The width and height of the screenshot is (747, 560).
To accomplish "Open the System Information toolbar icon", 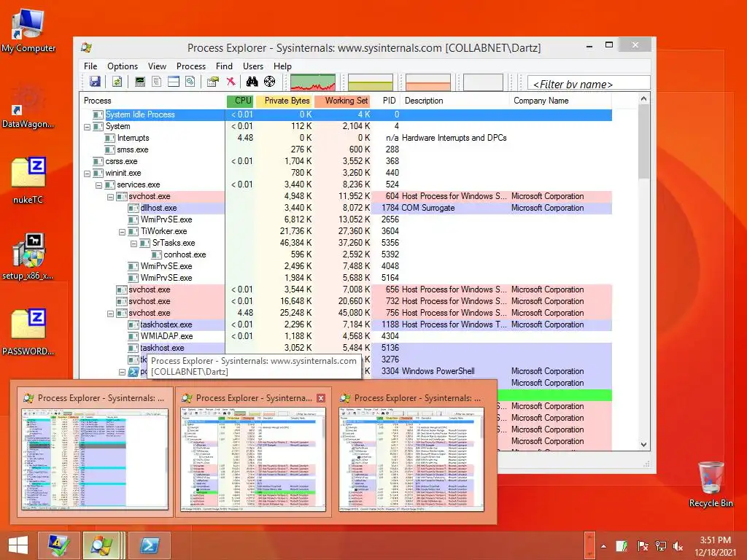I will 139,82.
